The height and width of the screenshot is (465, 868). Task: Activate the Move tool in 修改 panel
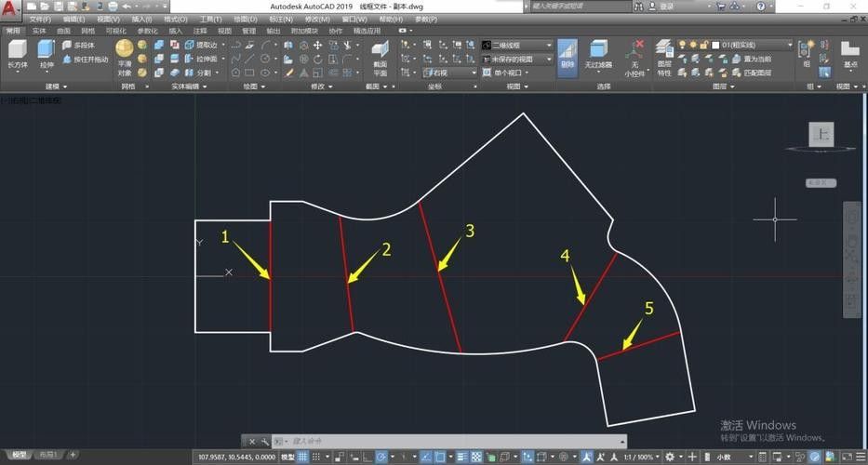[x=318, y=45]
